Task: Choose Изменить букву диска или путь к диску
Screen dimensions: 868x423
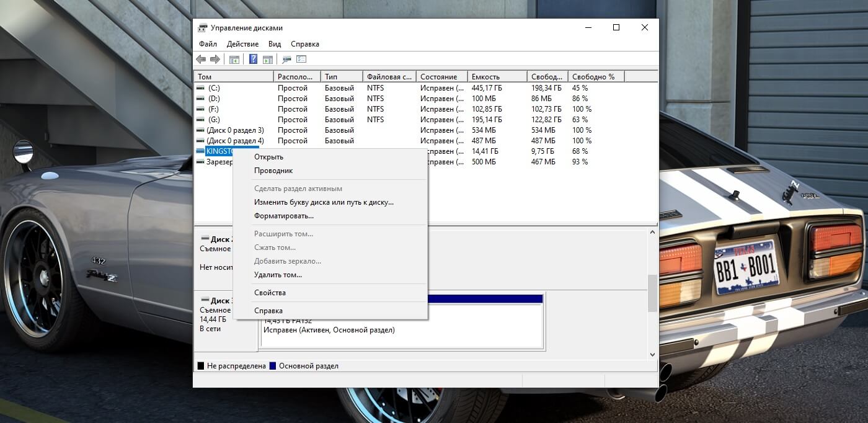Action: [x=324, y=202]
